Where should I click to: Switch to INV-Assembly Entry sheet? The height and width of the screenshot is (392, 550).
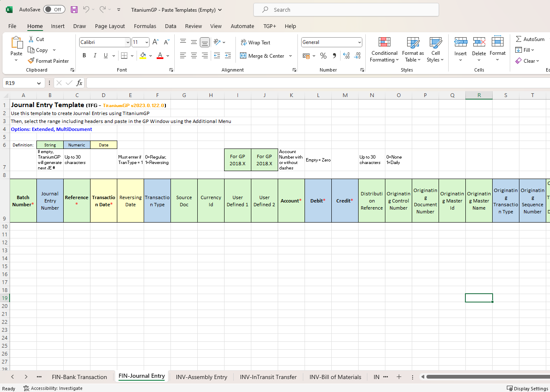click(201, 377)
